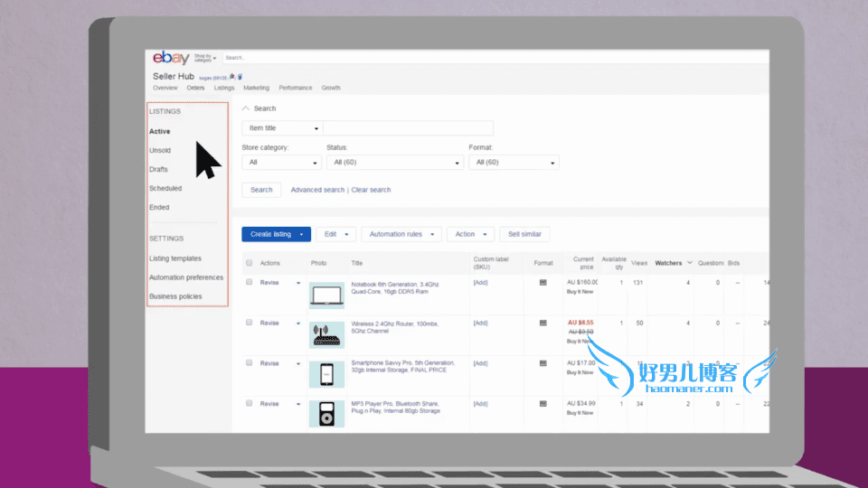Select Active listings in sidebar
The height and width of the screenshot is (488, 868).
coord(159,132)
